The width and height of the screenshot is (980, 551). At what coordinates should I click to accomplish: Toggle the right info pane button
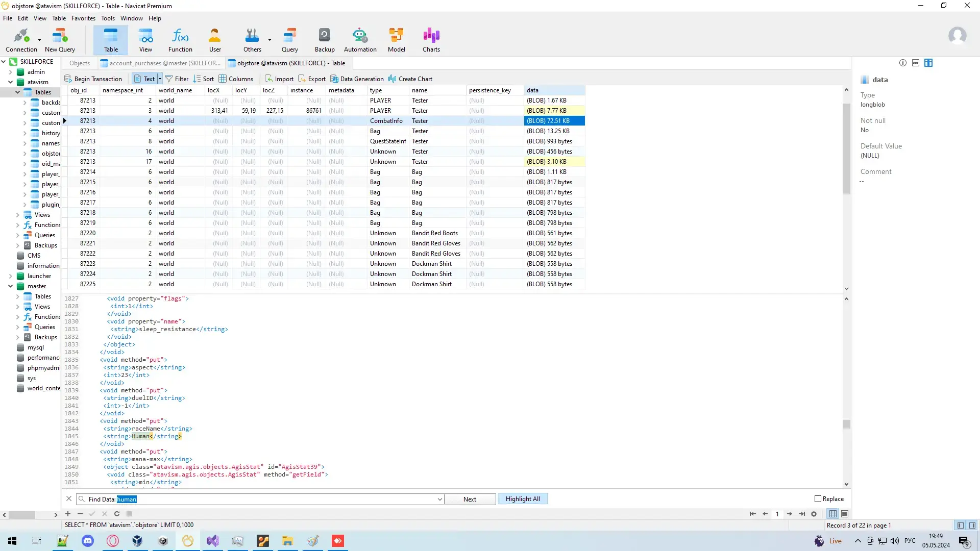point(972,525)
